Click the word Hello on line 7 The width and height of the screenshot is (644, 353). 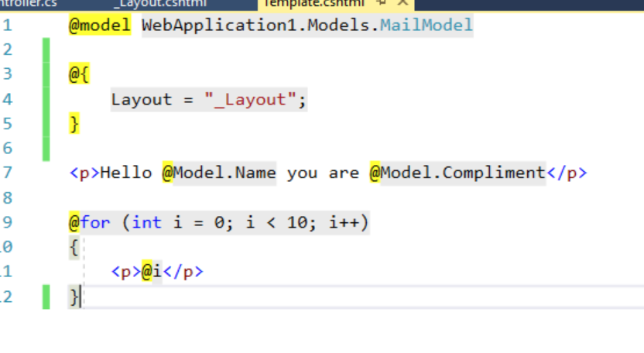click(126, 173)
